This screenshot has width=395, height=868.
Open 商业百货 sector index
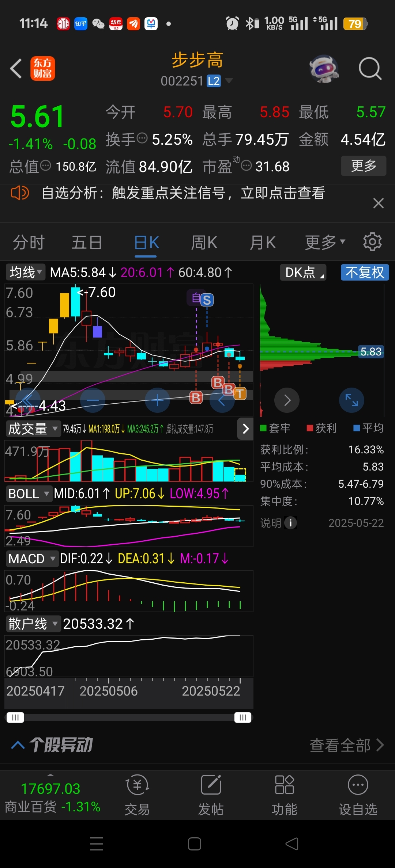point(52,797)
